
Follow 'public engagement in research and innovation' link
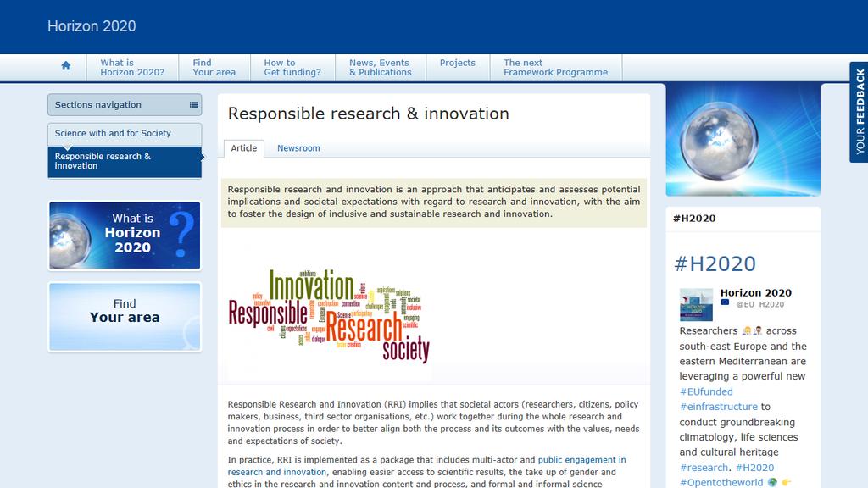427,466
